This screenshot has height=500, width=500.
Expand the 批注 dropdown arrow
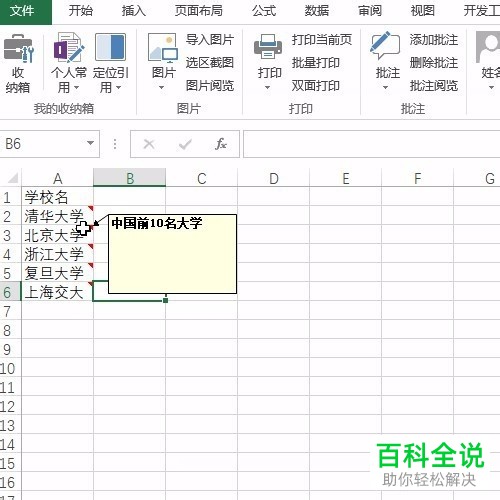coord(385,88)
